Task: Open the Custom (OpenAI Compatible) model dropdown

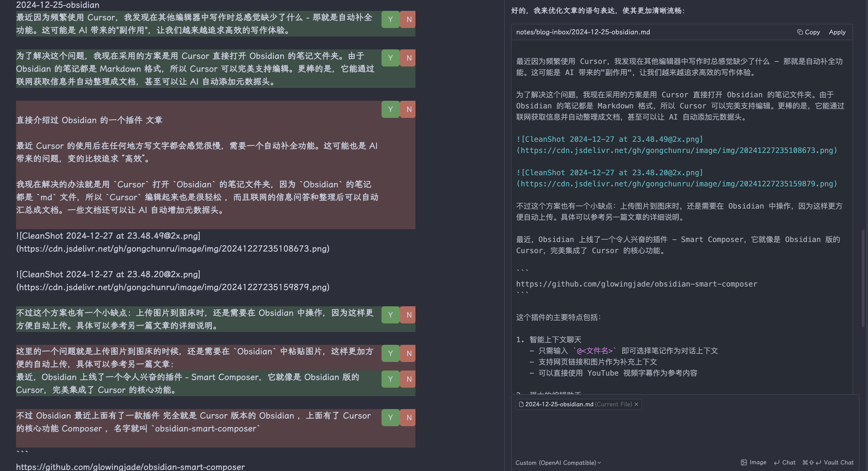Action: pyautogui.click(x=558, y=462)
